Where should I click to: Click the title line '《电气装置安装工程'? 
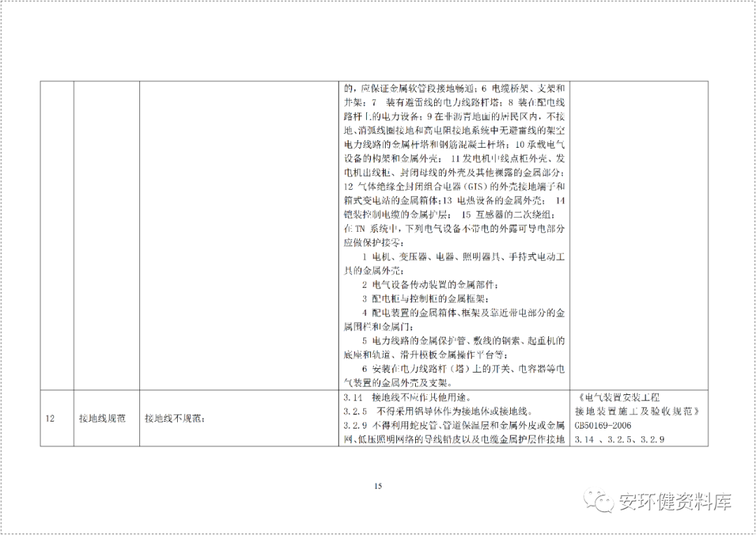tap(617, 398)
